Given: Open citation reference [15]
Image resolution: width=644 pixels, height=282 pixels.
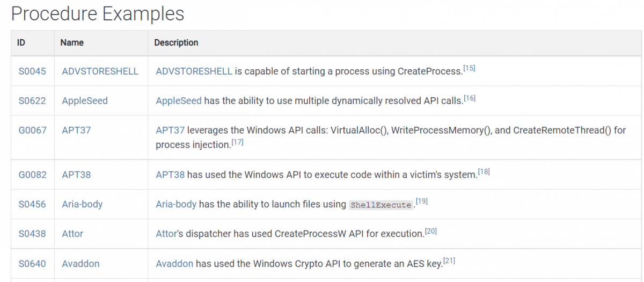Looking at the screenshot, I should pyautogui.click(x=469, y=69).
